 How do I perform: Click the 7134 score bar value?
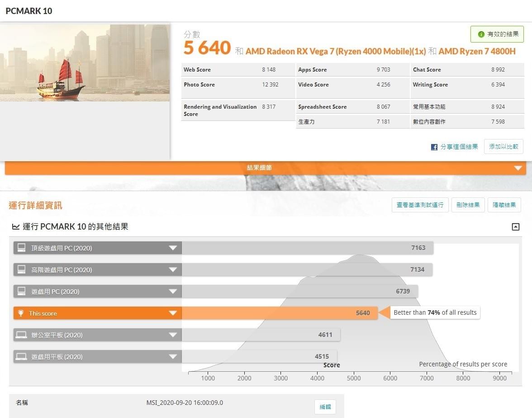(417, 269)
